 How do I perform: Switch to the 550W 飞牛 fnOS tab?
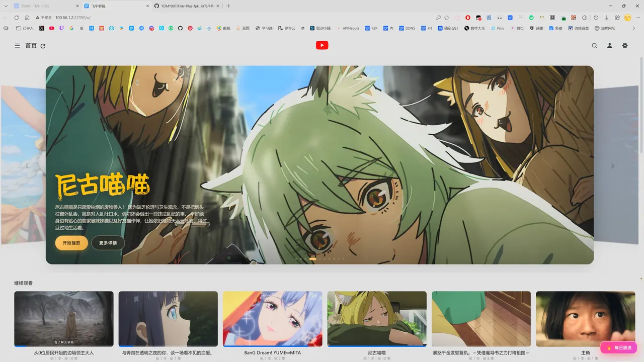[45, 6]
